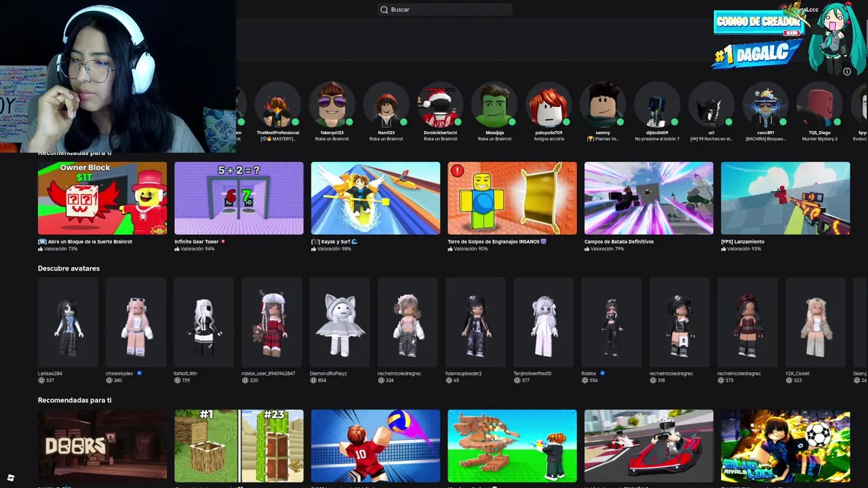Image resolution: width=868 pixels, height=488 pixels.
Task: Select ItsNotLilith's avatar card
Action: (x=204, y=323)
